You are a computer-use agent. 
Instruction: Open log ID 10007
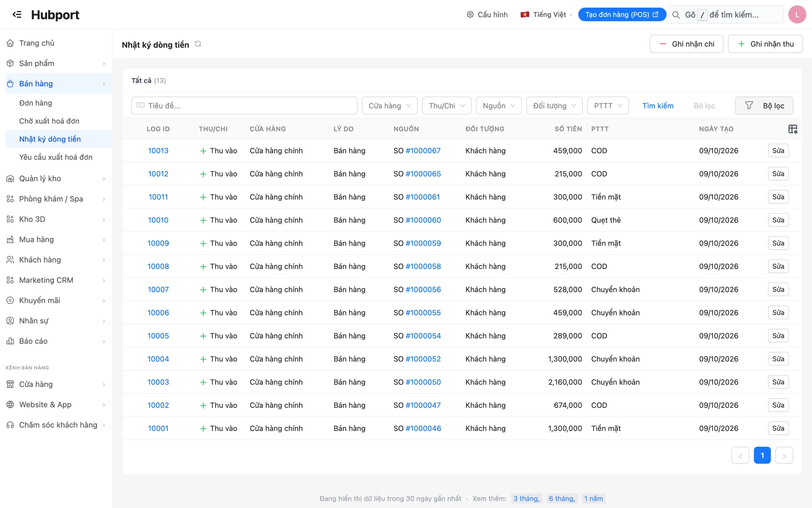pyautogui.click(x=158, y=290)
